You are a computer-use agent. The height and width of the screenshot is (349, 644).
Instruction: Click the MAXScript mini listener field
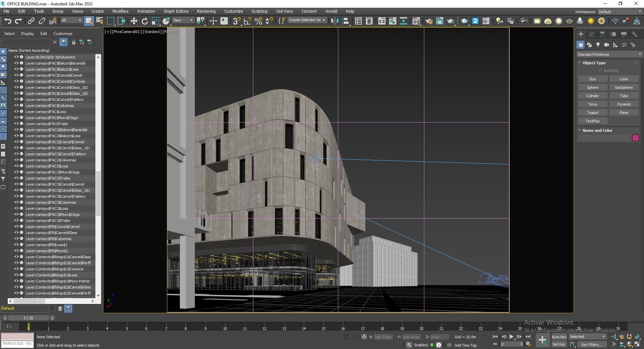pyautogui.click(x=17, y=344)
